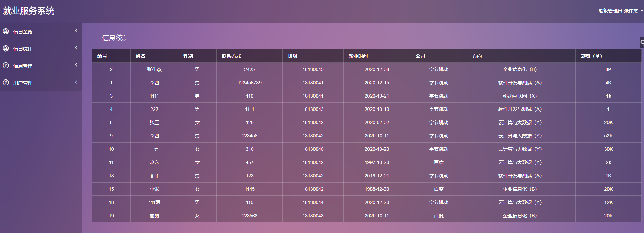The height and width of the screenshot is (233, 644).
Task: Click the question icon beside 信息管理
Action: [x=6, y=65]
